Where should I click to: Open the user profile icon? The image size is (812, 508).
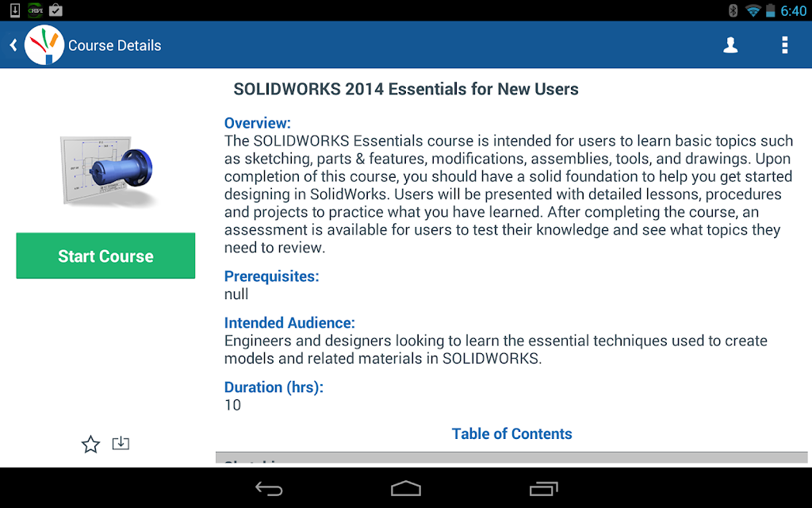click(730, 45)
